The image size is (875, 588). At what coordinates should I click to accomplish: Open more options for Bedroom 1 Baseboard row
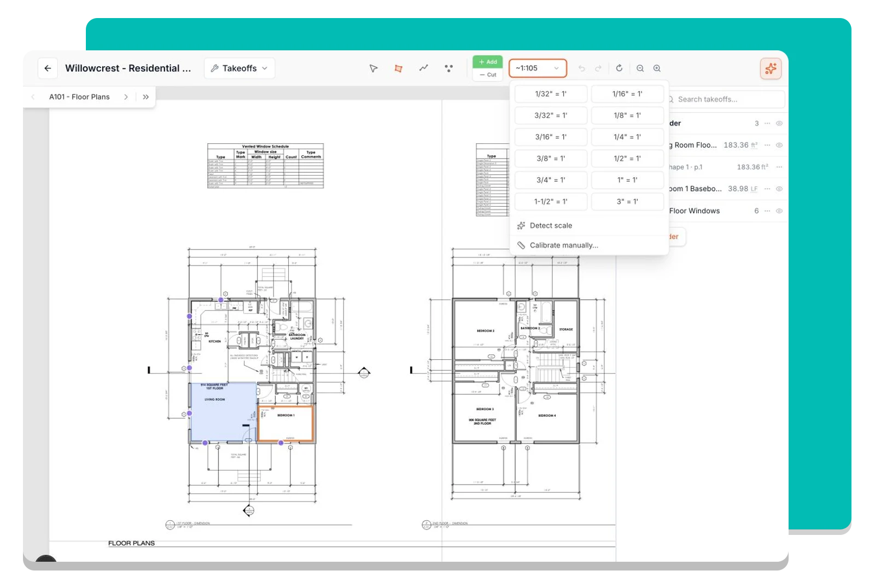point(767,189)
